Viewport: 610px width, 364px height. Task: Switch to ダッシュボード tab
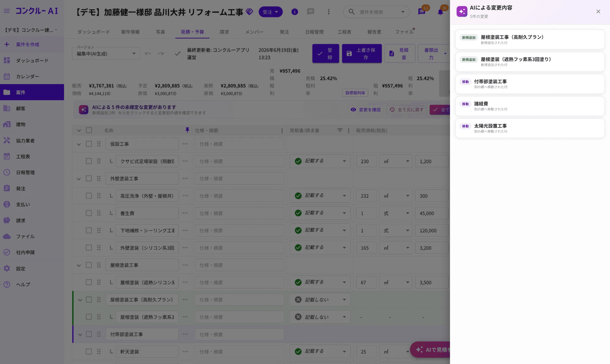pos(93,32)
